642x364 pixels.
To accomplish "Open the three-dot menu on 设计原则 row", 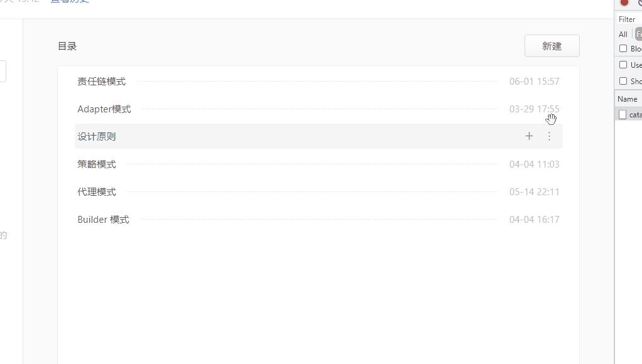I will (550, 136).
